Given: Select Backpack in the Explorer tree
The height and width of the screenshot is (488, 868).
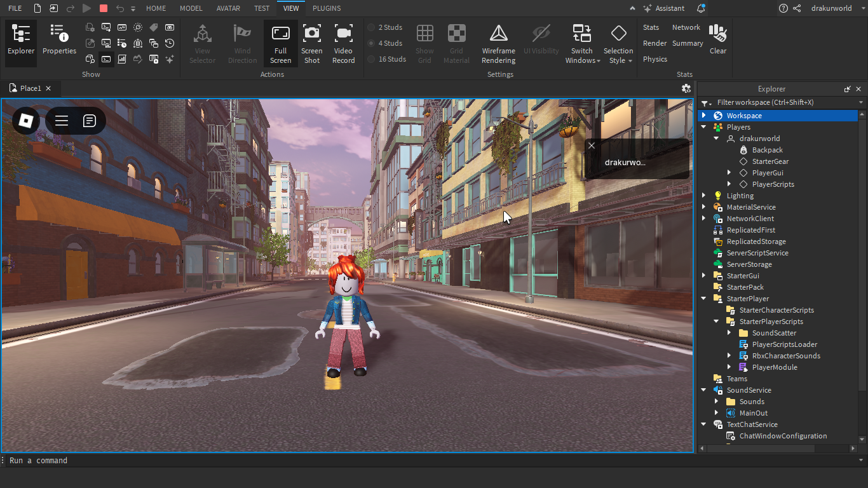Looking at the screenshot, I should coord(767,150).
